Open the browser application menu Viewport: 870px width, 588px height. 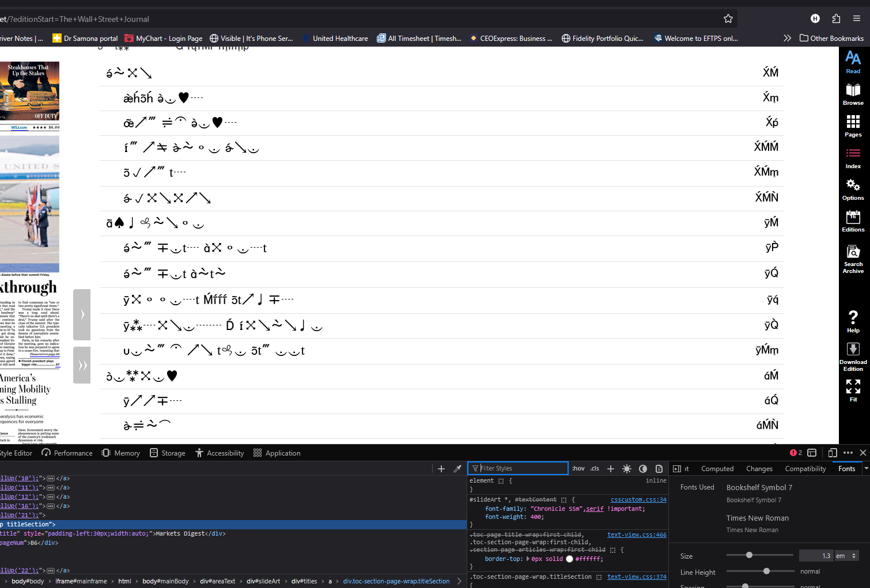pos(857,18)
